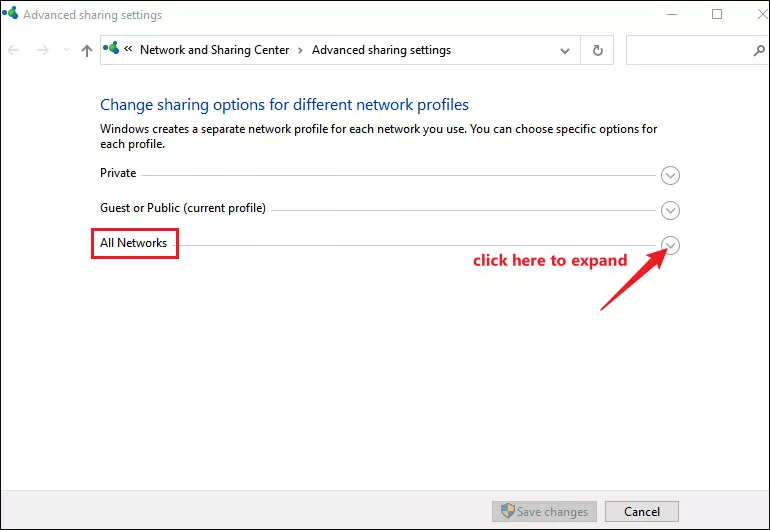Click the Save changes button
The height and width of the screenshot is (530, 770).
(544, 511)
